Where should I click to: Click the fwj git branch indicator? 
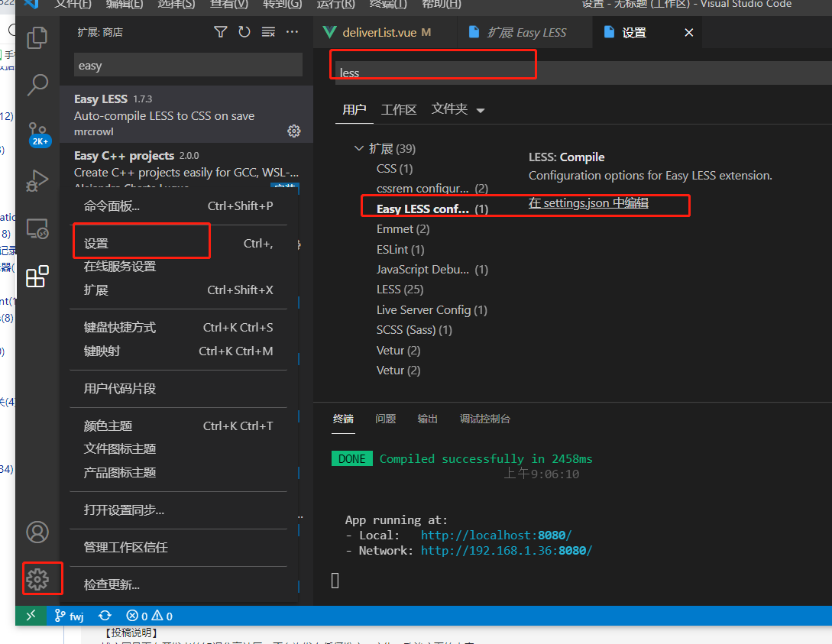[x=70, y=616]
